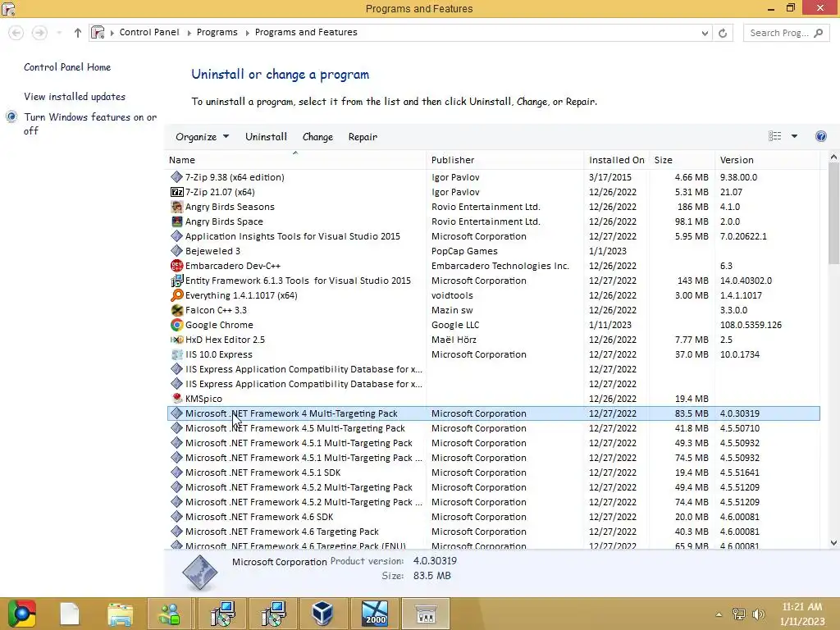Select Microsoft .NET Framework 4.6 Targeting Pack row
This screenshot has width=840, height=630.
click(493, 532)
